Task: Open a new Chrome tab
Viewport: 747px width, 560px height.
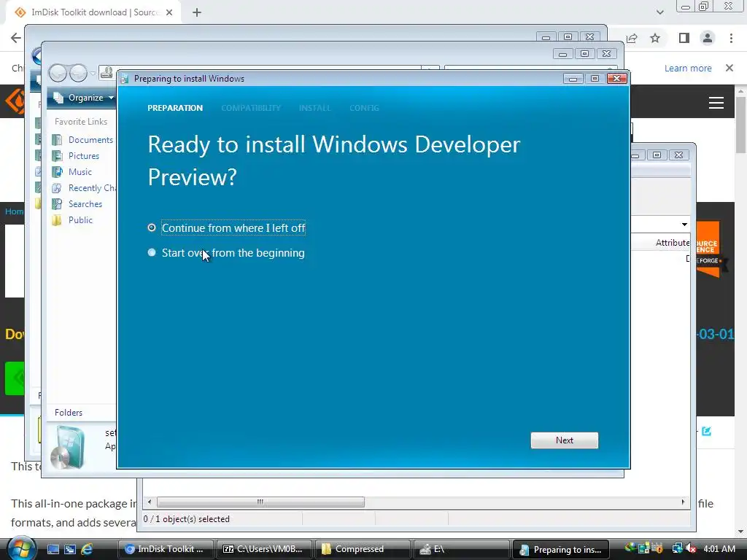Action: (x=197, y=12)
